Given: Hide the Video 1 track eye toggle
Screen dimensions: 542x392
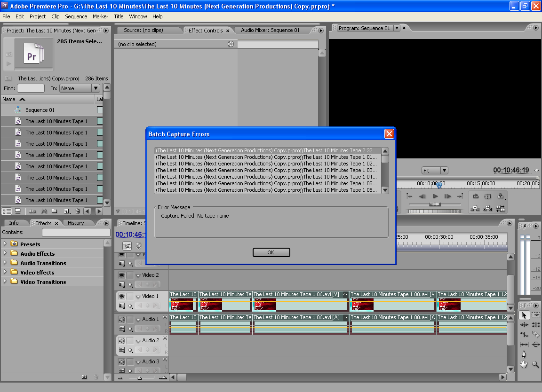Looking at the screenshot, I should tap(121, 296).
